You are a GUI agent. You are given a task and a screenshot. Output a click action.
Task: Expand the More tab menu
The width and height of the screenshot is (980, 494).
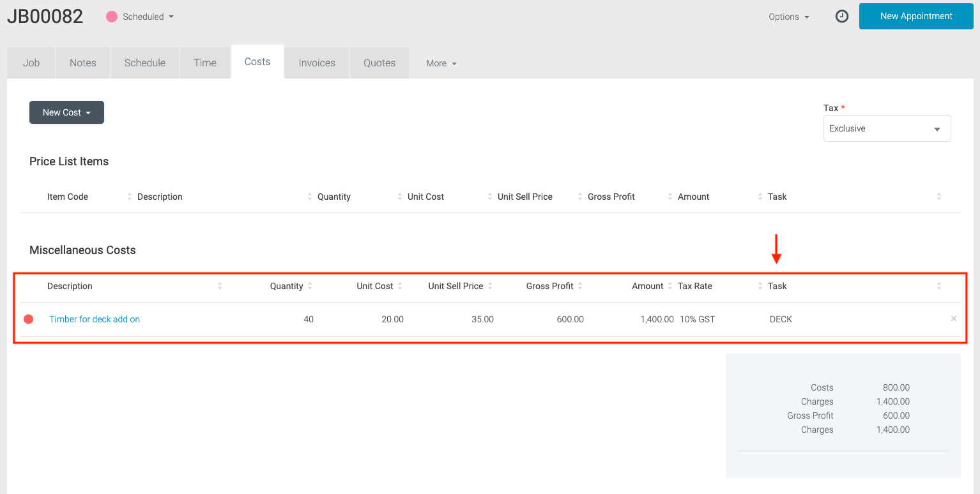[x=441, y=63]
